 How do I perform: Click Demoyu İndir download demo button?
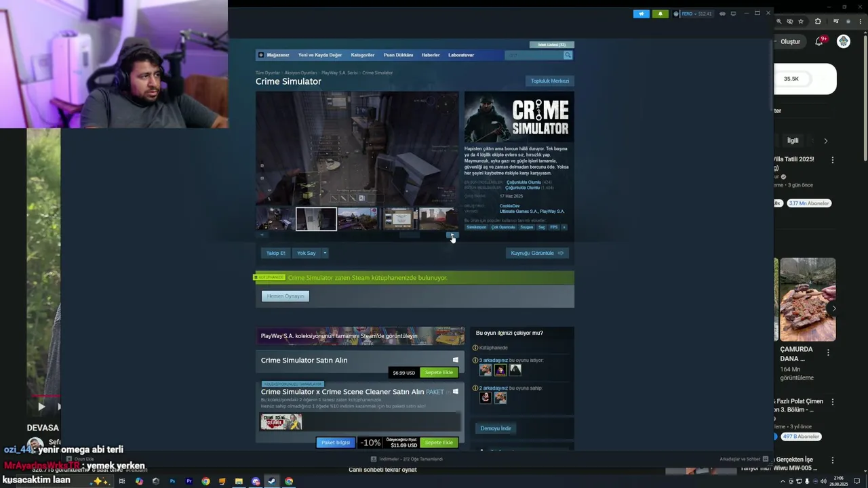point(496,428)
